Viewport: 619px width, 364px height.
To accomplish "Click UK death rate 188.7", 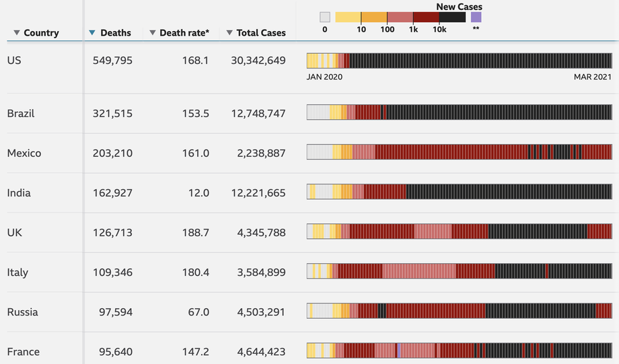I will (x=195, y=233).
